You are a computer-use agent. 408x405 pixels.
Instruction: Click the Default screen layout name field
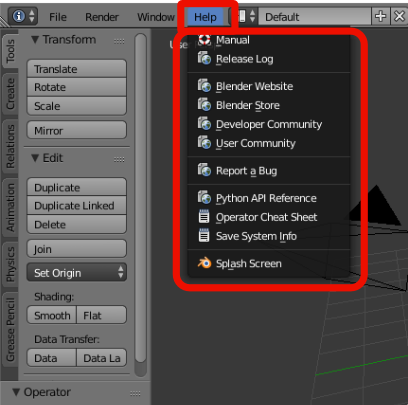(x=315, y=16)
